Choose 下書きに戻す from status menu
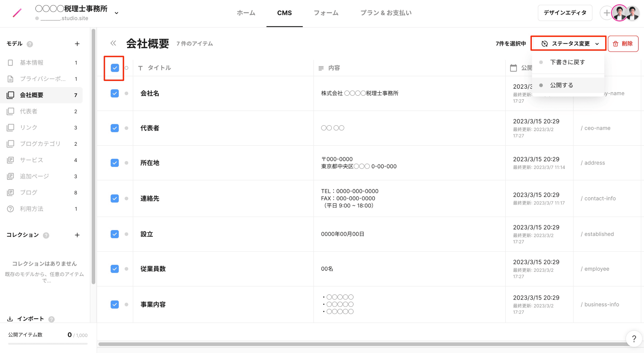 (x=567, y=62)
